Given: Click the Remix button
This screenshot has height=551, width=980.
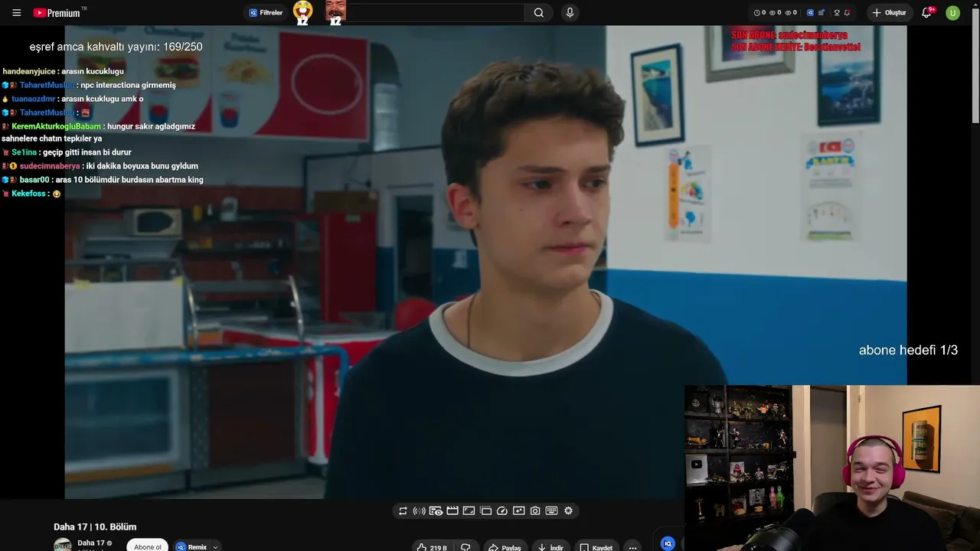Looking at the screenshot, I should tap(191, 546).
